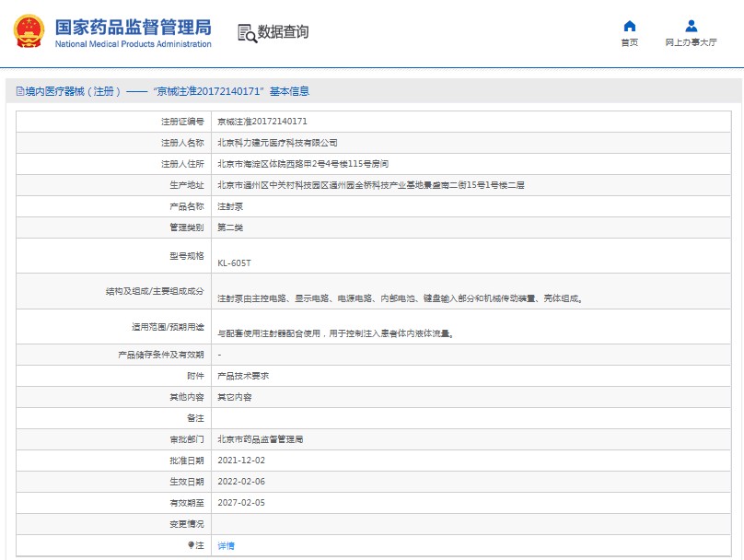The image size is (744, 560).
Task: Select registration number 京械注准20172140171 value
Action: click(x=262, y=122)
